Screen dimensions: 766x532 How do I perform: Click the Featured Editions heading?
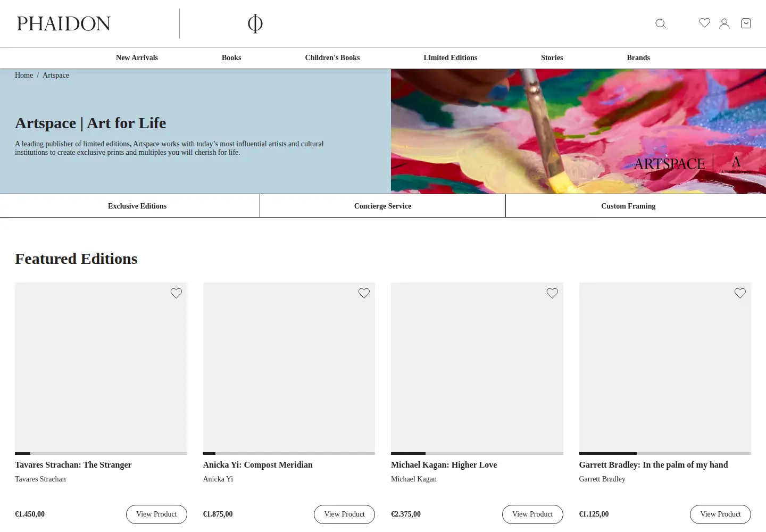tap(76, 259)
